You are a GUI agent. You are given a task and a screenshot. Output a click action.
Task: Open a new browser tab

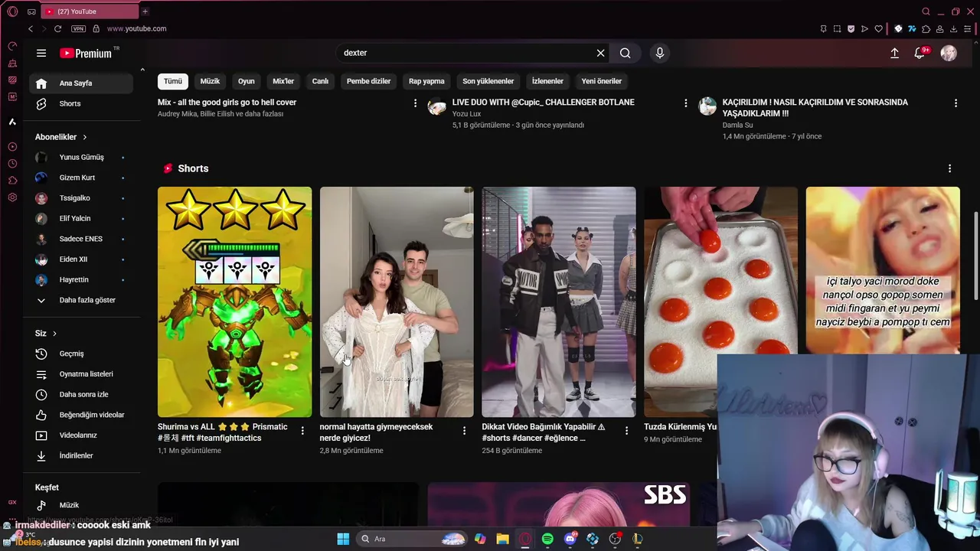click(145, 11)
